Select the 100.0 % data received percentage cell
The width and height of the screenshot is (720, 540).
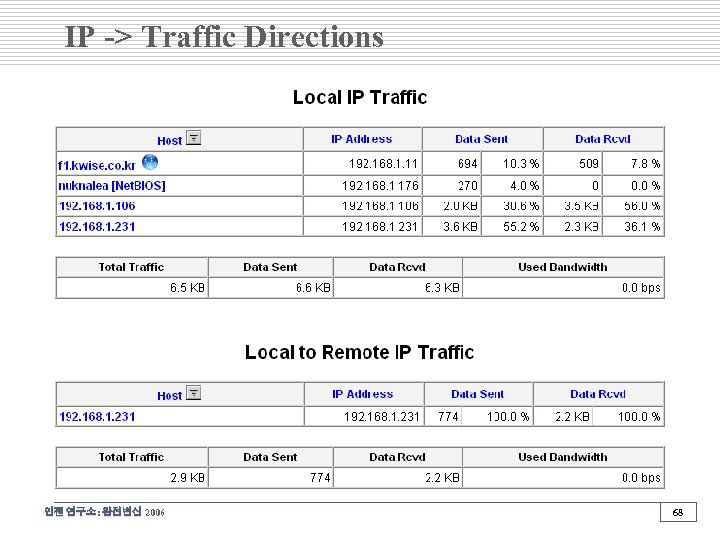[x=628, y=416]
